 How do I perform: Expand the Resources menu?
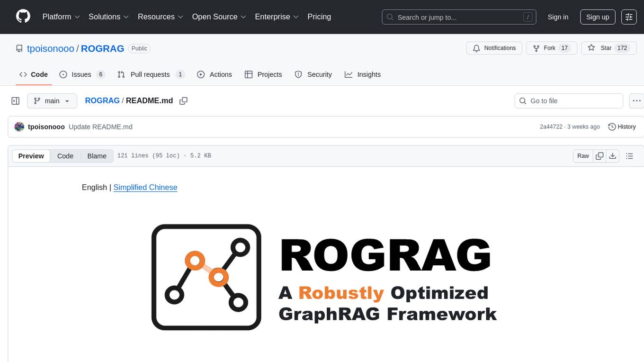pyautogui.click(x=161, y=17)
